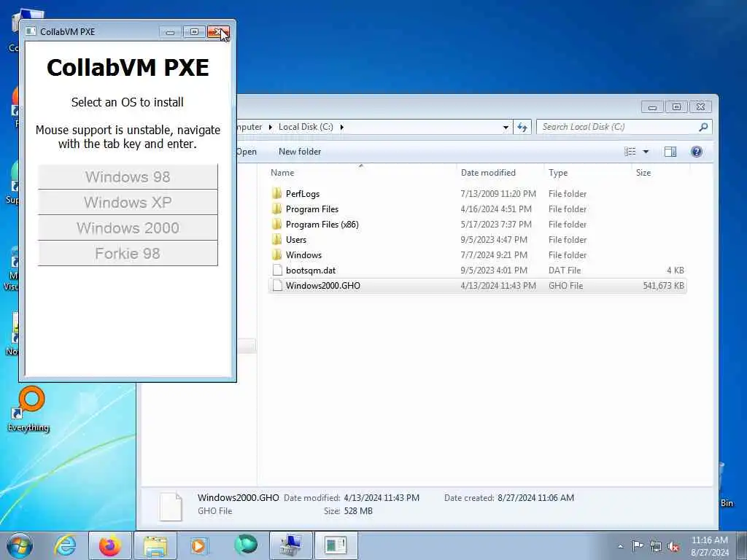The height and width of the screenshot is (560, 747).
Task: Sort by Date modified column header
Action: click(x=488, y=172)
